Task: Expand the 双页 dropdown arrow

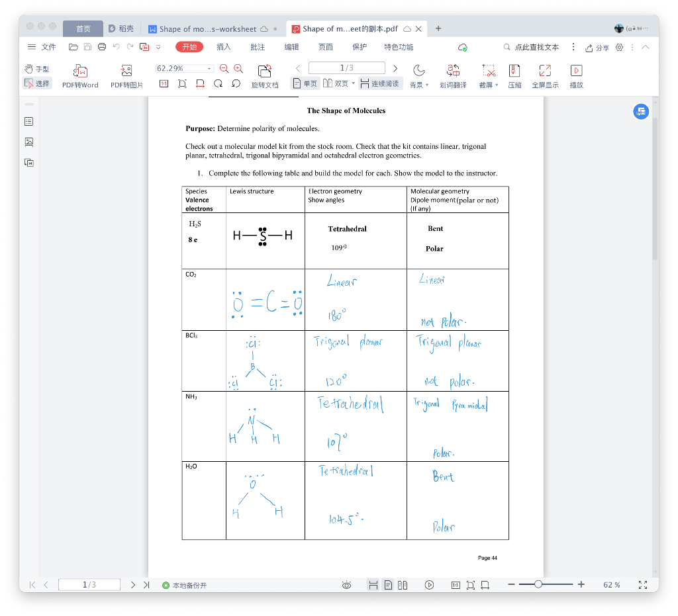Action: pyautogui.click(x=354, y=83)
